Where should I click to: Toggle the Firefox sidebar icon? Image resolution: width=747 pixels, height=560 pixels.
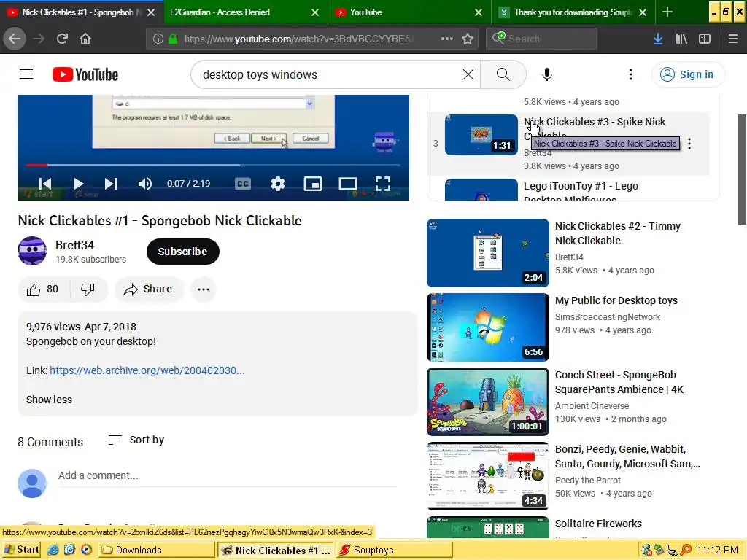(x=705, y=39)
